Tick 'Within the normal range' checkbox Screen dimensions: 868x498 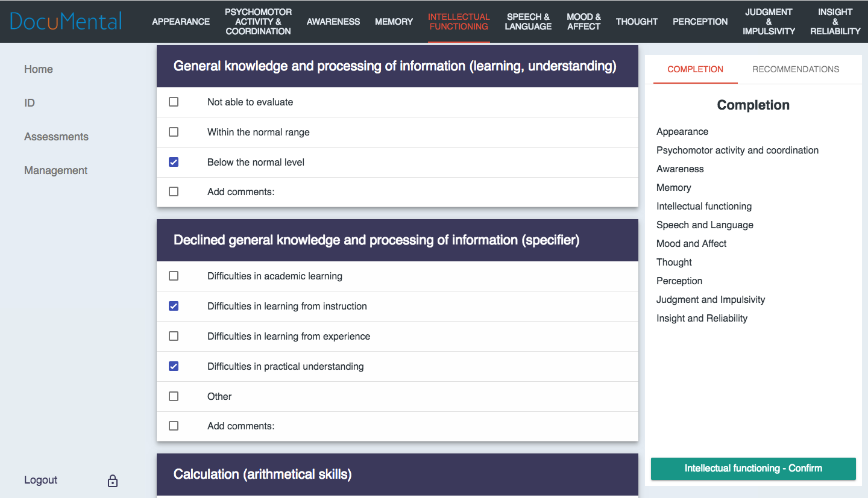tap(174, 132)
